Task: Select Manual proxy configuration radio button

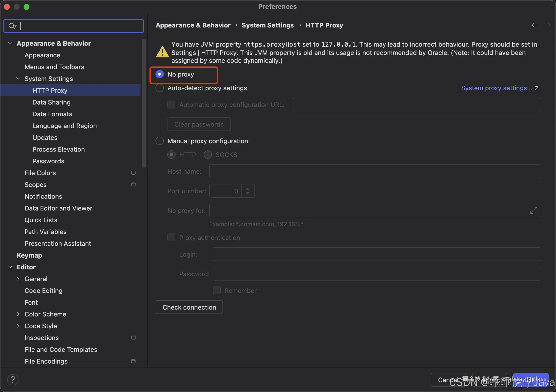Action: (x=160, y=141)
